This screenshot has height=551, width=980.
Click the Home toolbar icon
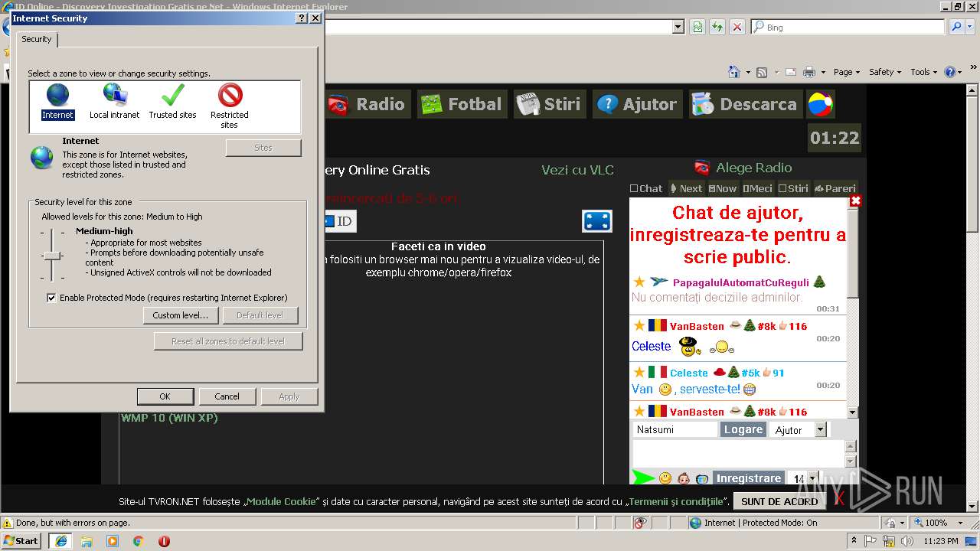point(733,72)
